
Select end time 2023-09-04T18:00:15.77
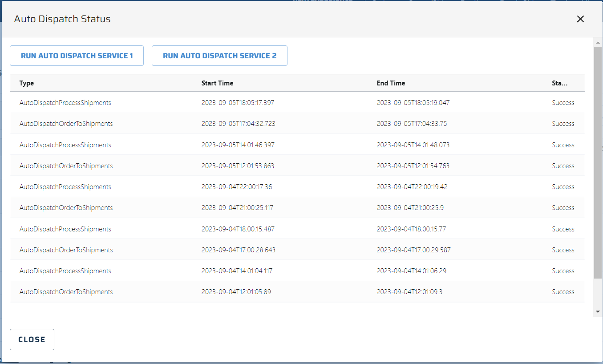pyautogui.click(x=411, y=229)
